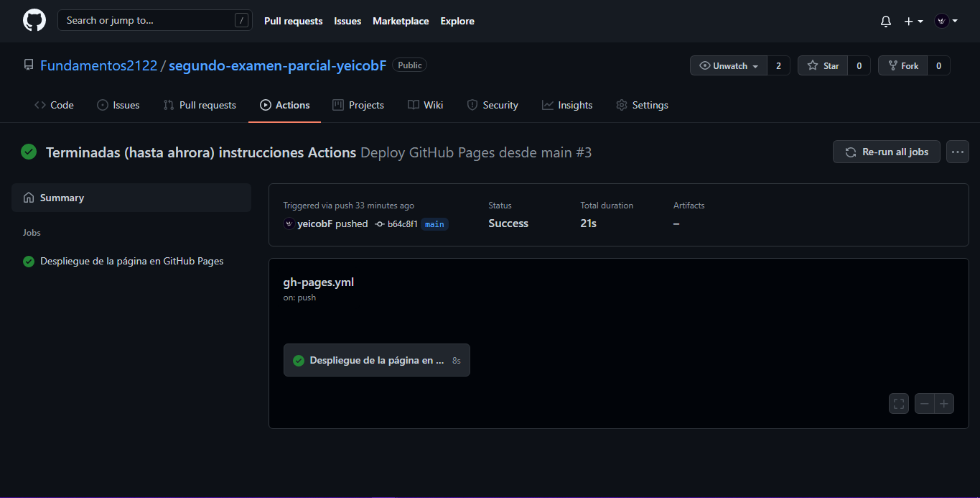Click the 8s duration on the job node
Image resolution: width=980 pixels, height=498 pixels.
[x=457, y=361]
